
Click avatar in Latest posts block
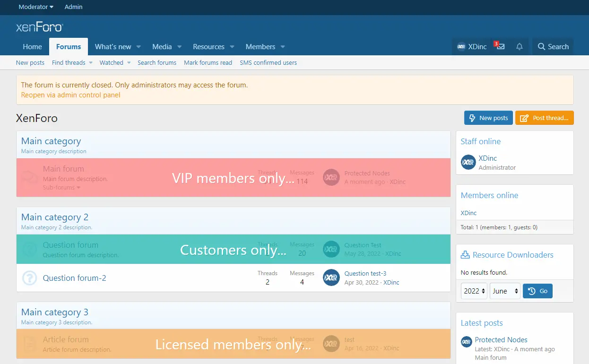pyautogui.click(x=466, y=342)
